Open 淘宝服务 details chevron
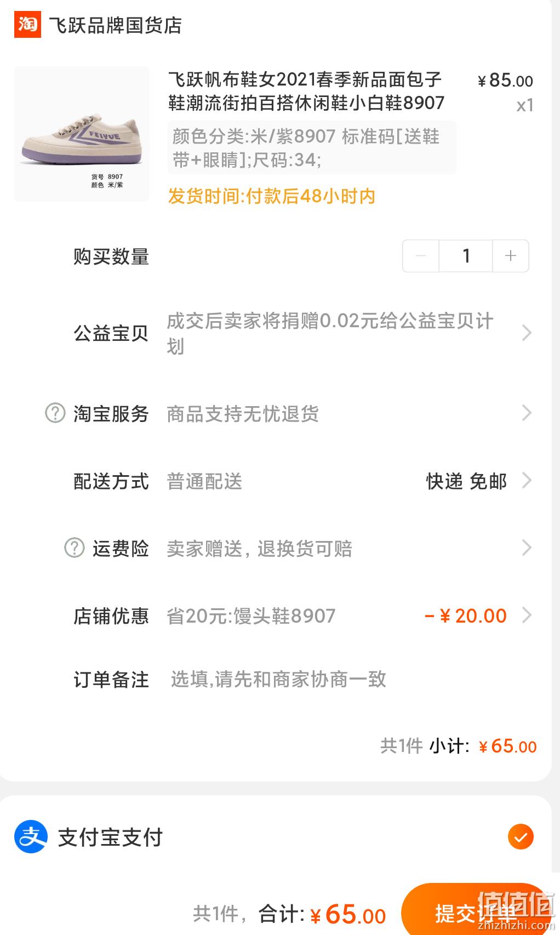The width and height of the screenshot is (560, 935). coord(527,413)
